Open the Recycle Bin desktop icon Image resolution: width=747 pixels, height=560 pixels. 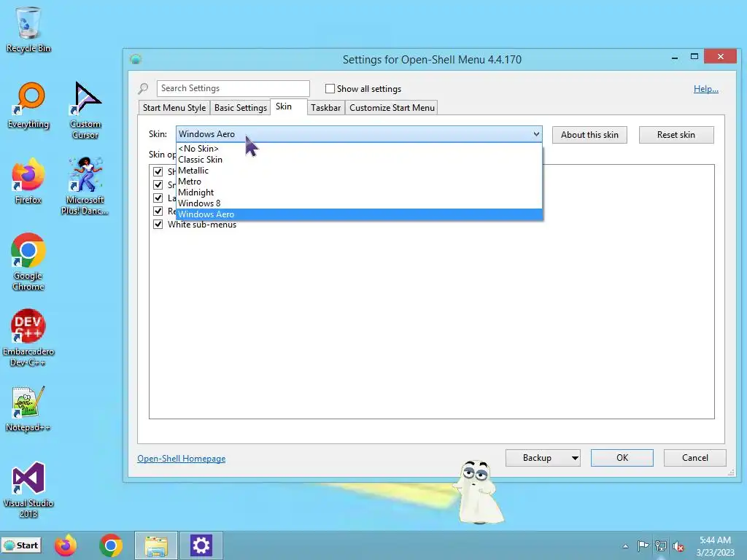click(28, 28)
